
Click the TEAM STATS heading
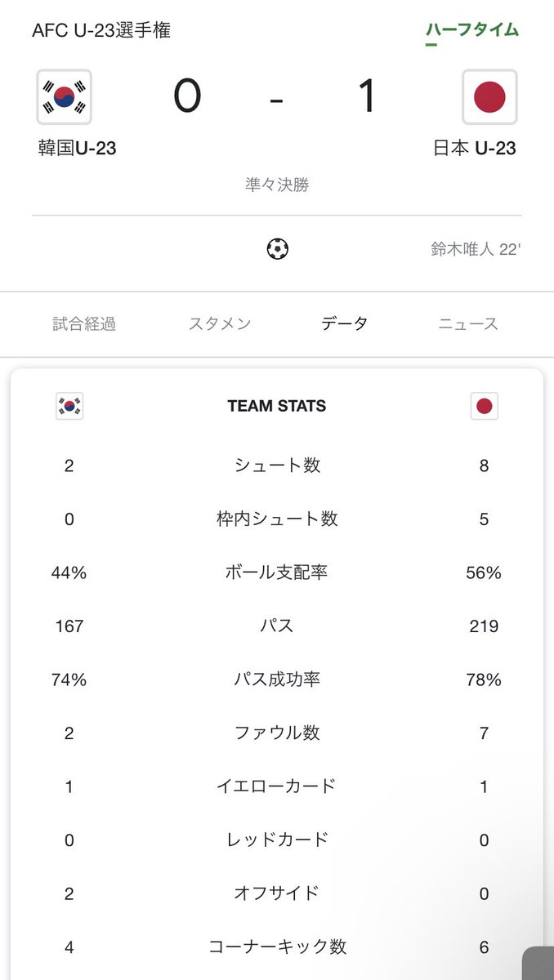(x=277, y=406)
